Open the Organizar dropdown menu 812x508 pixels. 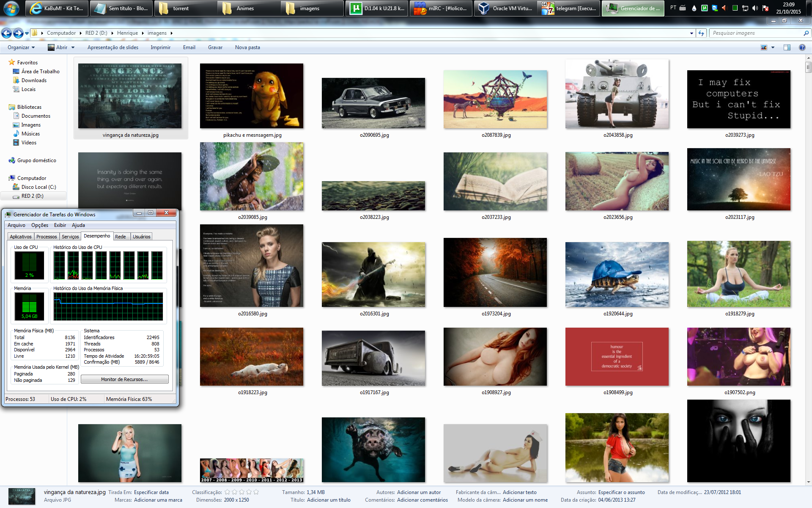[21, 47]
